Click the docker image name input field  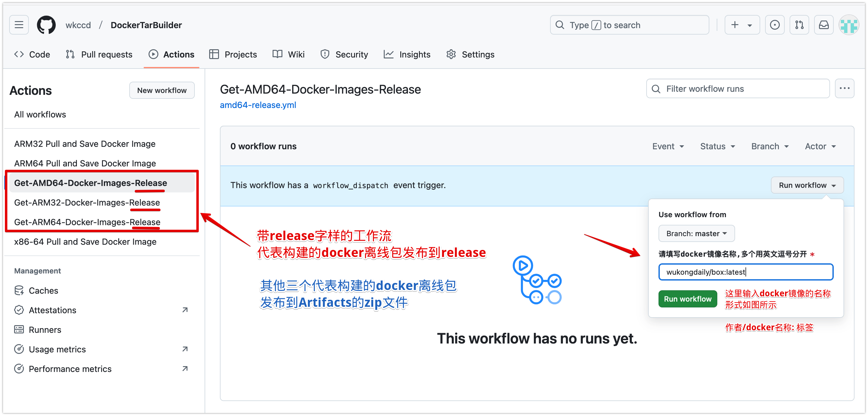745,272
